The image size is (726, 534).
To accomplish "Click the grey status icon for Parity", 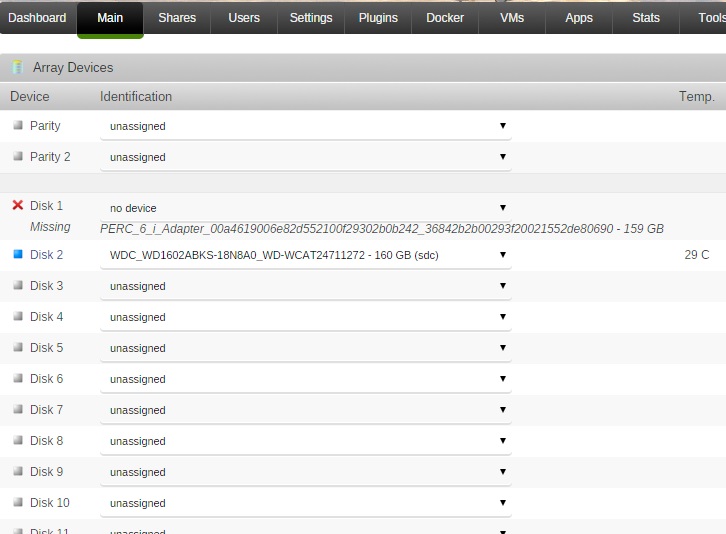I will tap(18, 125).
